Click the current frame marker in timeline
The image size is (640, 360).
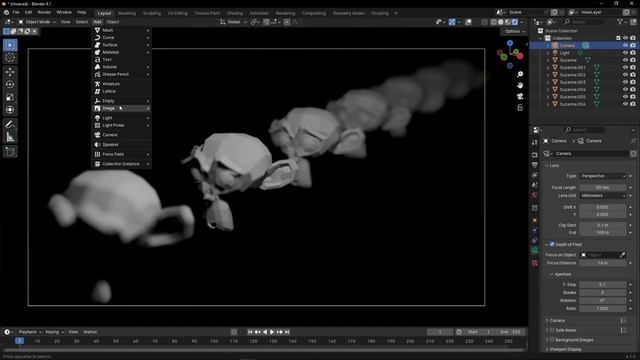pyautogui.click(x=19, y=341)
